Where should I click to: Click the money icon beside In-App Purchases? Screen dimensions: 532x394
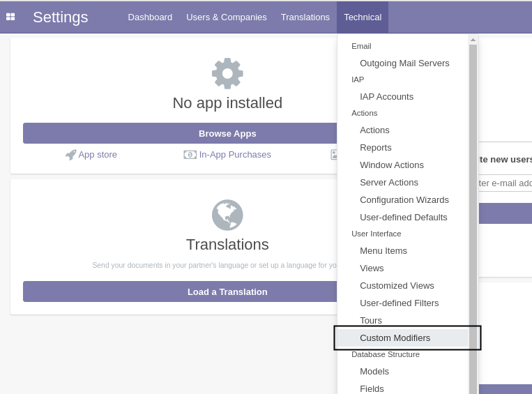(x=190, y=155)
